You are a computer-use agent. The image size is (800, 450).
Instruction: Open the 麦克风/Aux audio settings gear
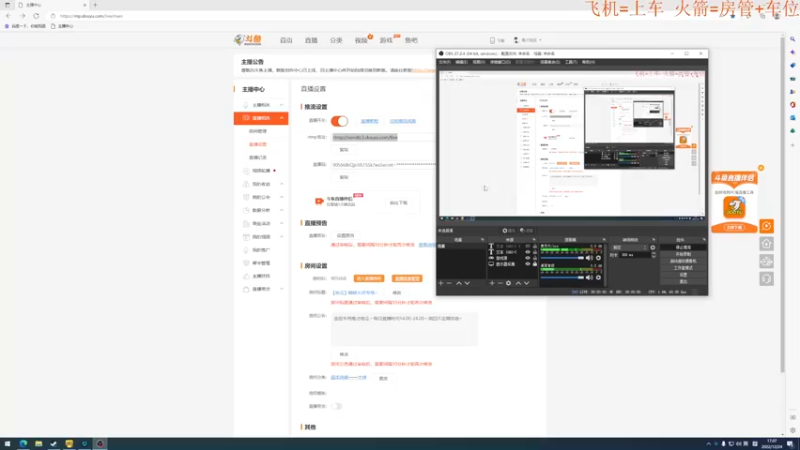[598, 258]
